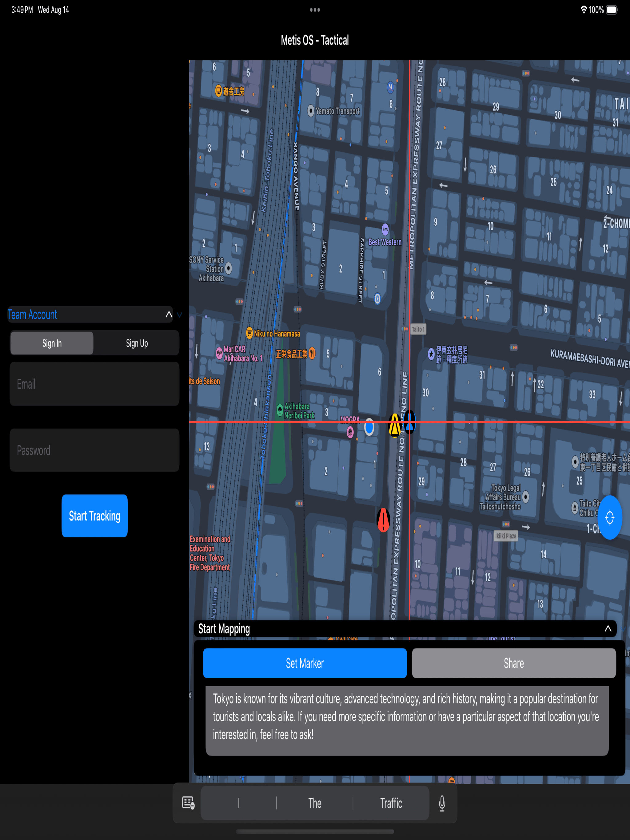The image size is (630, 840).
Task: Tap Metis OS - Tactical title
Action: pyautogui.click(x=315, y=40)
